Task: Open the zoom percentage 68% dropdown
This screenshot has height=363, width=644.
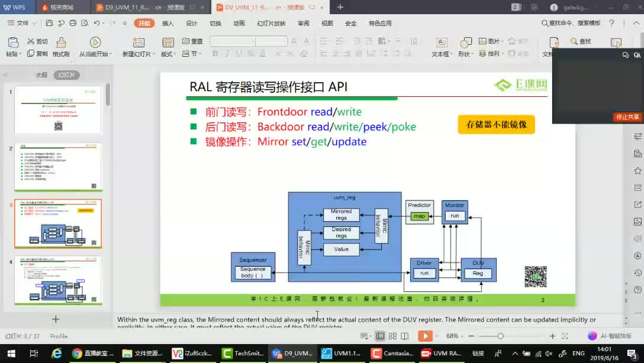Action: pyautogui.click(x=454, y=336)
